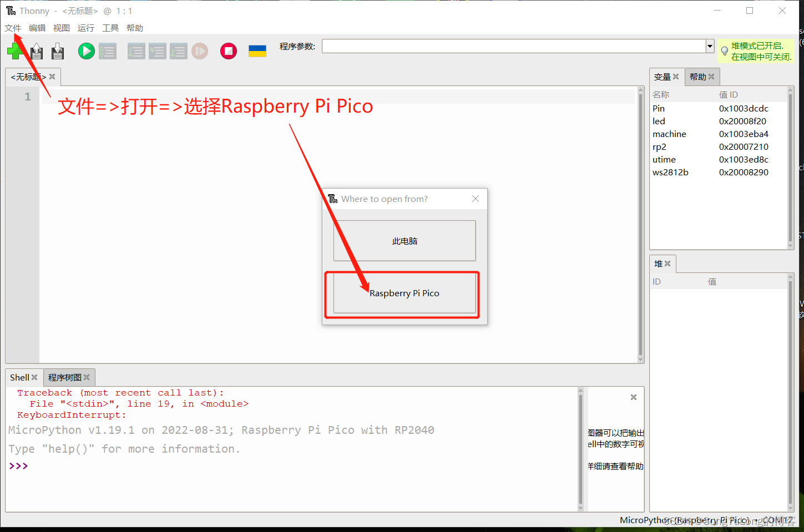Image resolution: width=804 pixels, height=532 pixels.
Task: Click the Ukraine flag toolbar icon
Action: point(257,51)
